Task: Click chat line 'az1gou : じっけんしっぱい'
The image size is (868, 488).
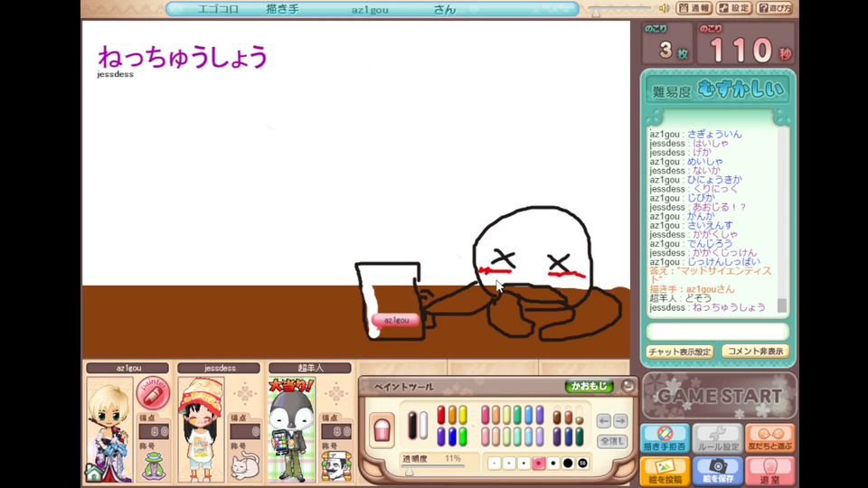Action: (x=704, y=262)
